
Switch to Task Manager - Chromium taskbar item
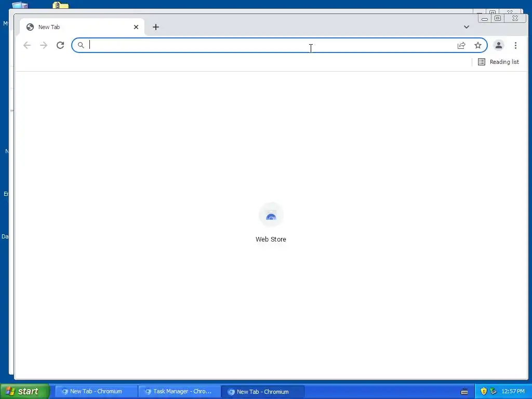click(x=179, y=392)
